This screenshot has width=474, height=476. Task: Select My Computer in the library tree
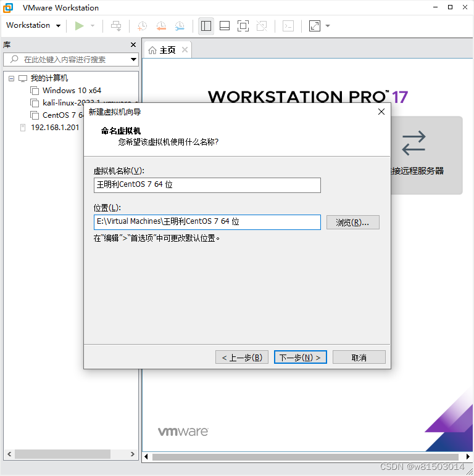pos(49,78)
